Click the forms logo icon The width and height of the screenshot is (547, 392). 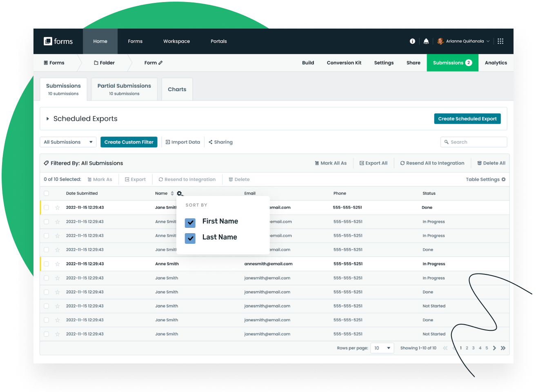point(48,41)
